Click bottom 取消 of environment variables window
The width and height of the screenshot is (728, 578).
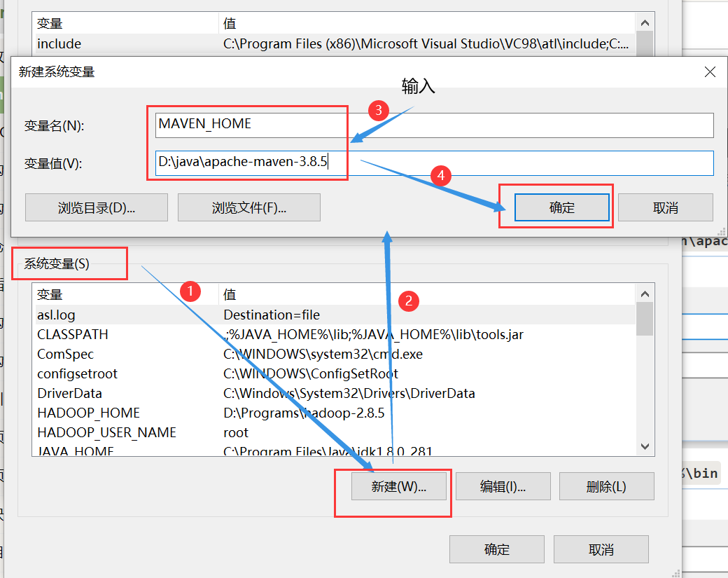point(601,549)
